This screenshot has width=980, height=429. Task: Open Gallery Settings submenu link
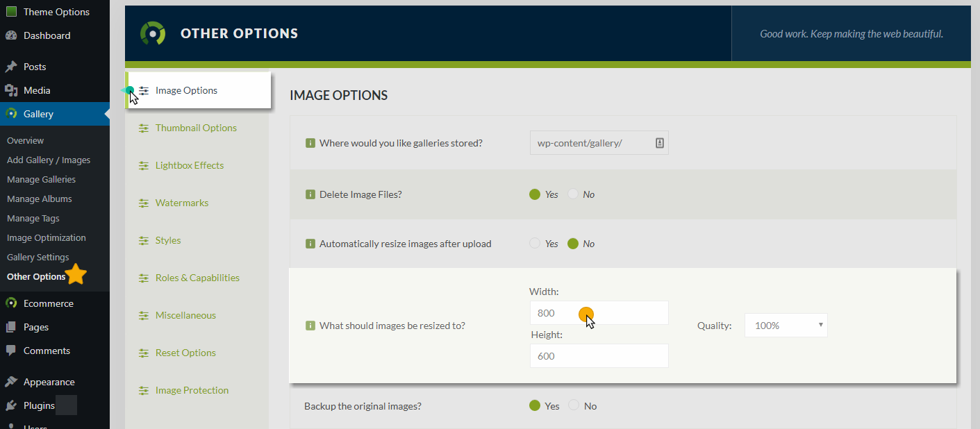coord(38,257)
